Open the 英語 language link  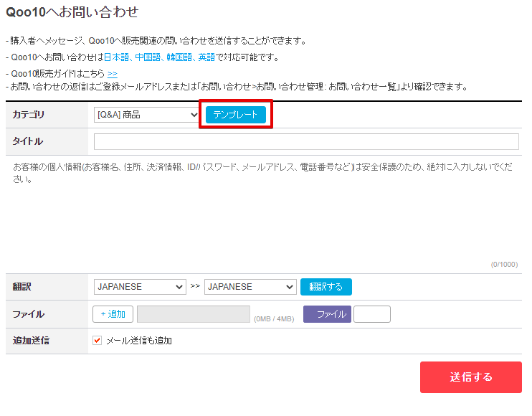coord(206,57)
